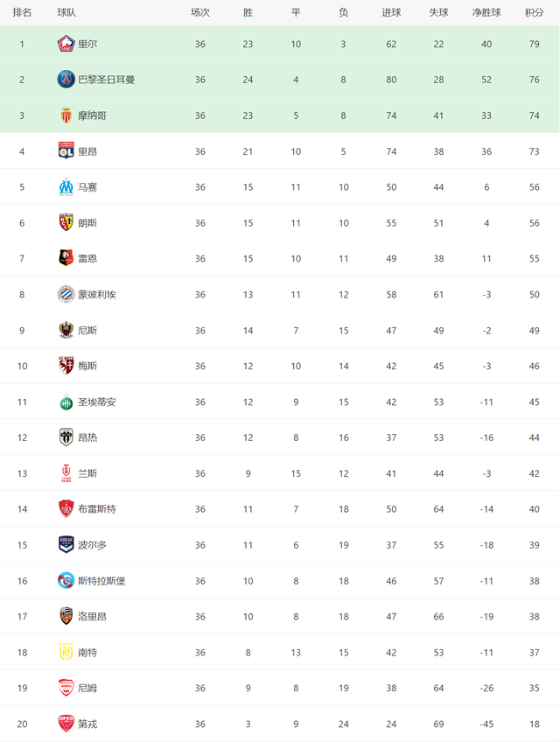Open the Rennes (雷恩) club logo
The height and width of the screenshot is (742, 560).
[66, 258]
